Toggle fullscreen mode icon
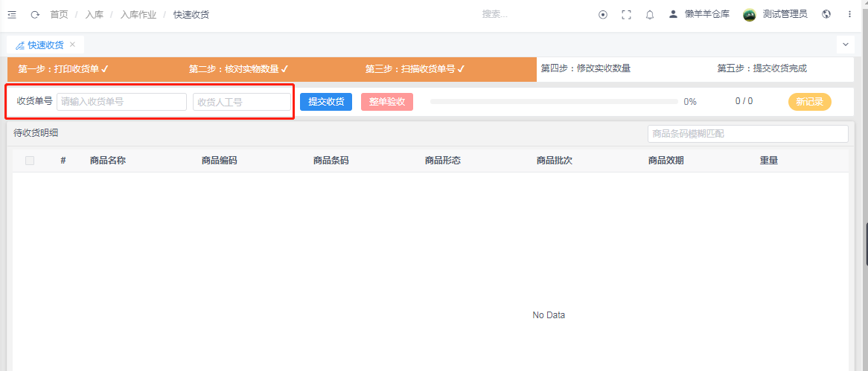868x371 pixels. pyautogui.click(x=626, y=15)
